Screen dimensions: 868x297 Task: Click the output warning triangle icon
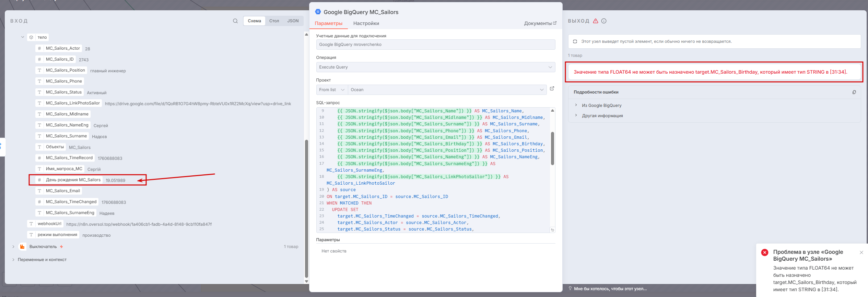596,21
